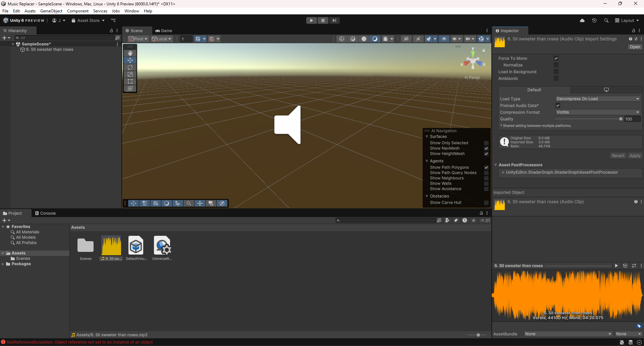Open the AssetBundle name dropdown
This screenshot has height=346, width=644.
[x=568, y=334]
